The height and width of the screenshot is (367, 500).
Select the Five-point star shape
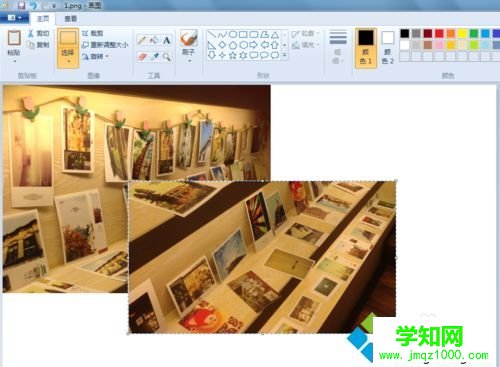tap(233, 55)
